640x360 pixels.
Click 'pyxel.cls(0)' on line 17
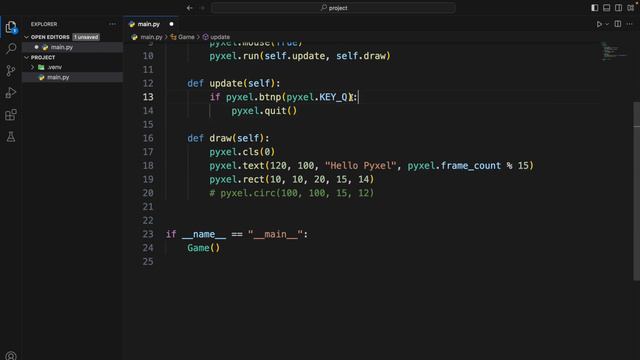pyautogui.click(x=242, y=152)
